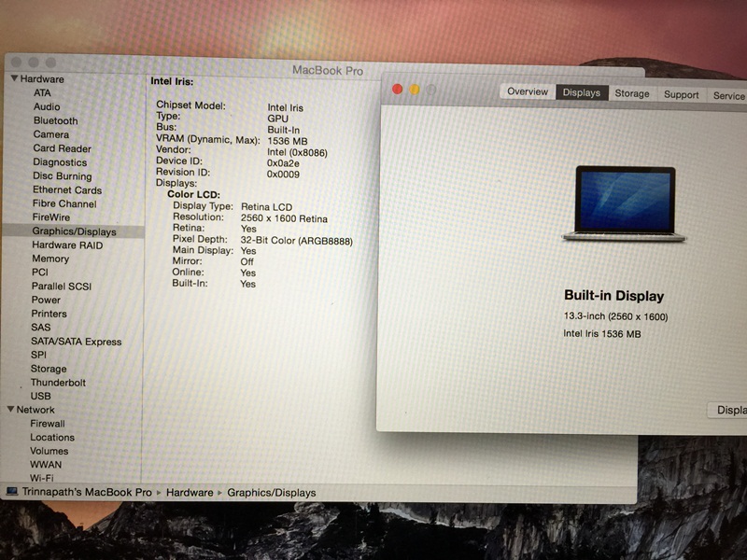Click the Intel Iris heading
This screenshot has height=560, width=747.
click(x=172, y=81)
